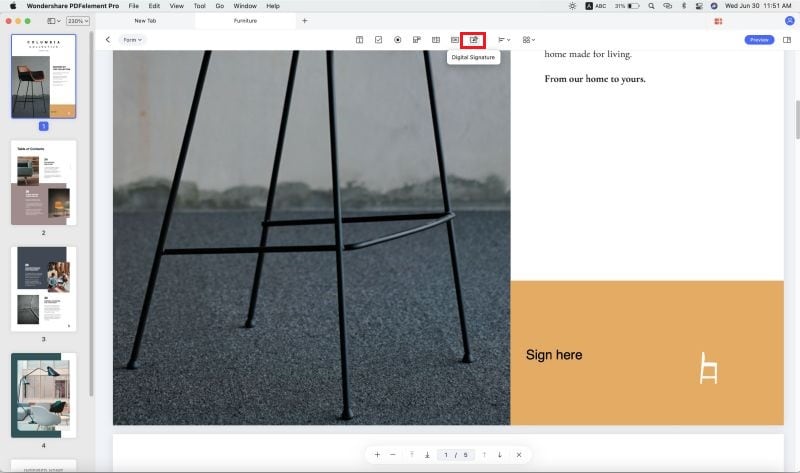This screenshot has width=800, height=473.
Task: Open the zoom percentage dropdown
Action: pos(78,21)
